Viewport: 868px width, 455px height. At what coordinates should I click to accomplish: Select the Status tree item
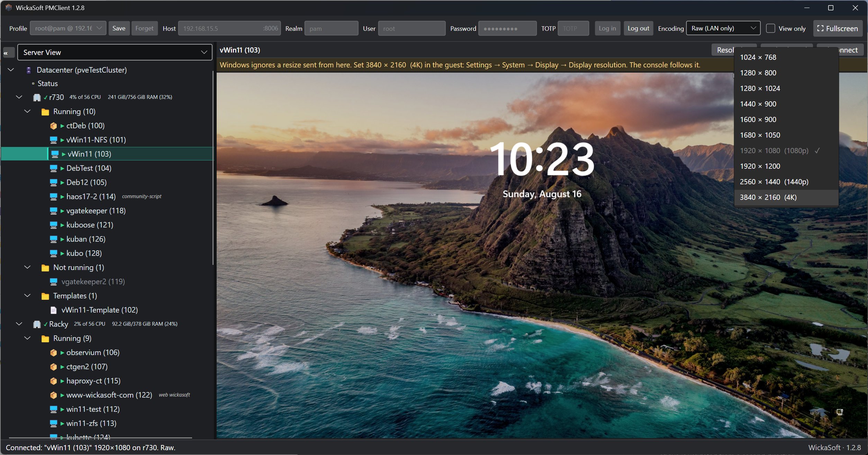click(47, 84)
